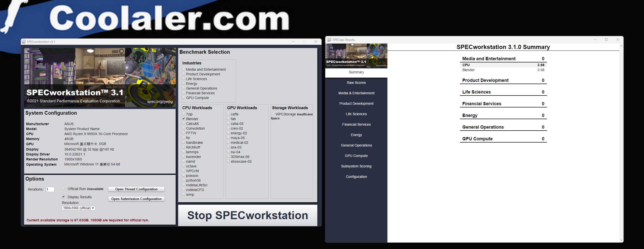Maximize the SPECwpc Results window

606,40
